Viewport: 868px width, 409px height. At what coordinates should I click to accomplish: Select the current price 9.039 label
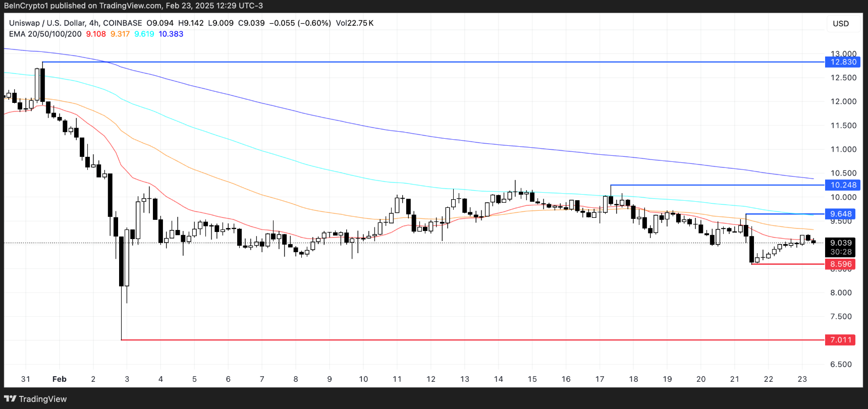(x=841, y=243)
